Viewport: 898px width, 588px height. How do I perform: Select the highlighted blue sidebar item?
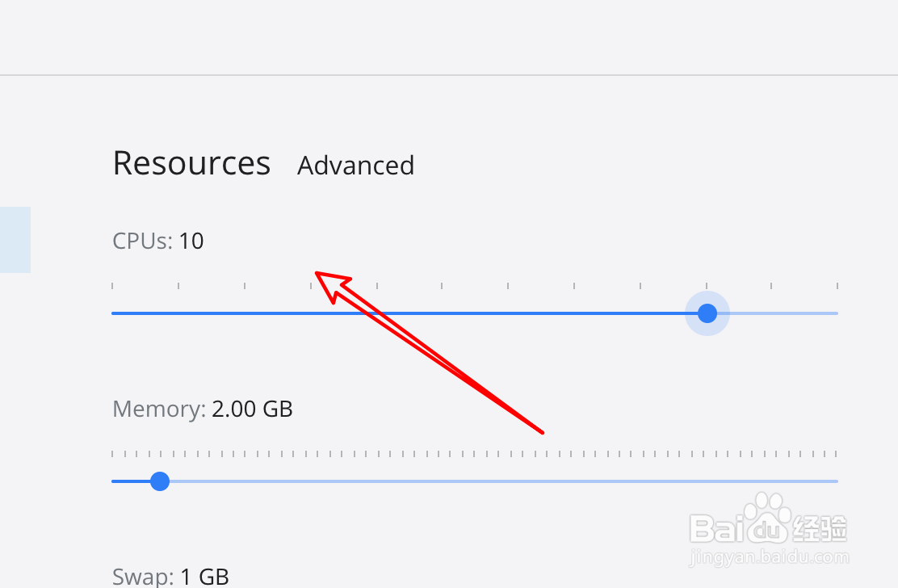[x=15, y=239]
